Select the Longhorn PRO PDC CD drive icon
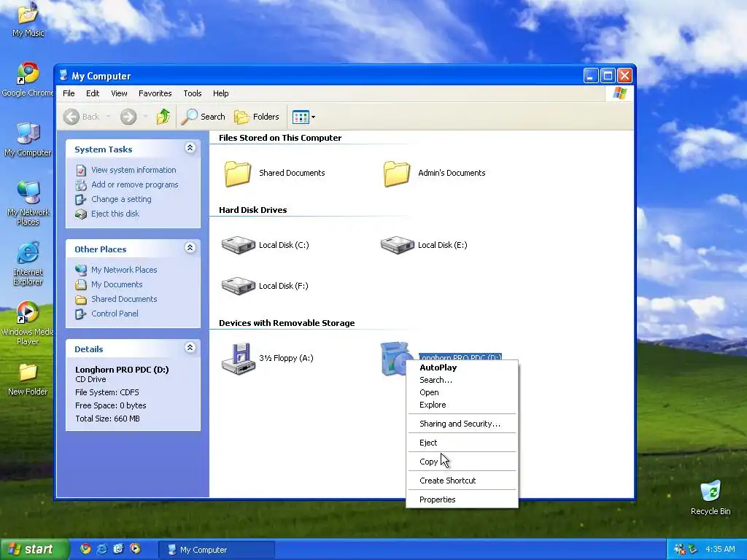The height and width of the screenshot is (560, 747). point(395,359)
